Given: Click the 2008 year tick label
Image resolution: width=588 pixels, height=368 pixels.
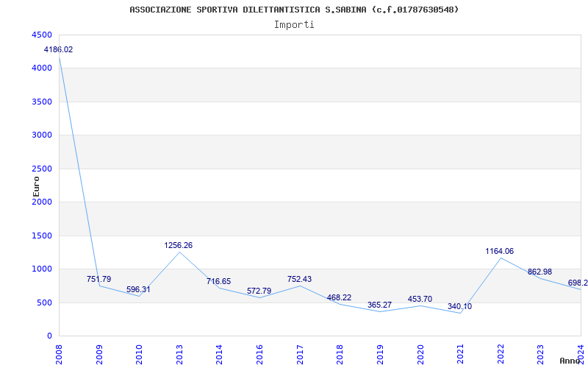Looking at the screenshot, I should 59,355.
